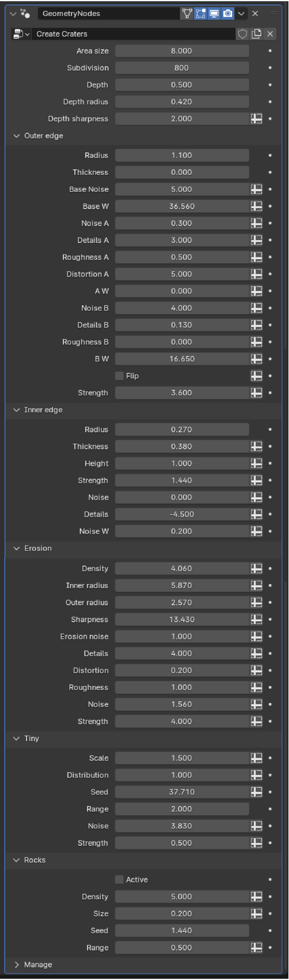Click attribute toggle icon beside Erosion Density
Viewport: 289px width, 980px height.
(x=256, y=568)
